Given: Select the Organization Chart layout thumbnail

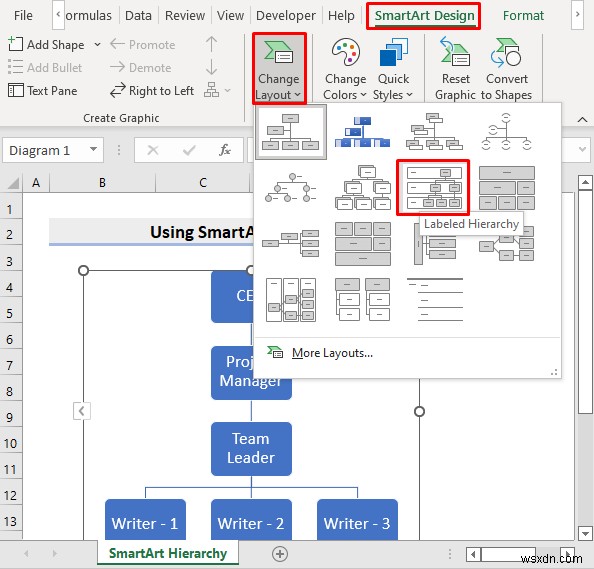Looking at the screenshot, I should click(x=291, y=132).
